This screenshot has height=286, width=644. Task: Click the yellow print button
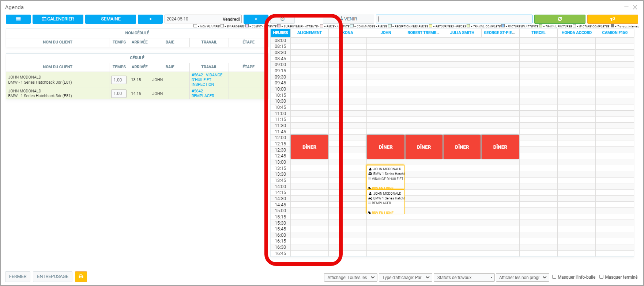[x=81, y=277]
